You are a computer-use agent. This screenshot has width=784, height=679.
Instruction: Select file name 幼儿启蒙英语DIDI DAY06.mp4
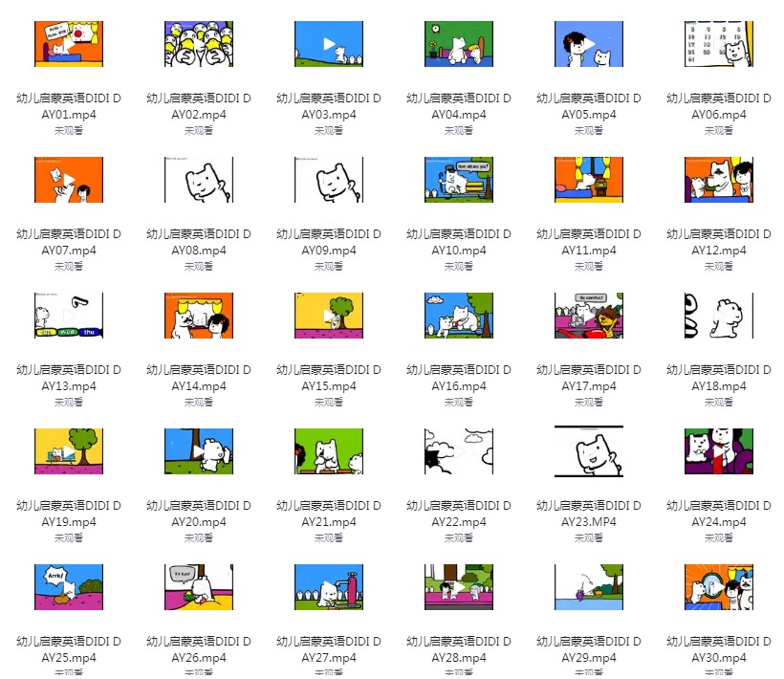click(719, 106)
